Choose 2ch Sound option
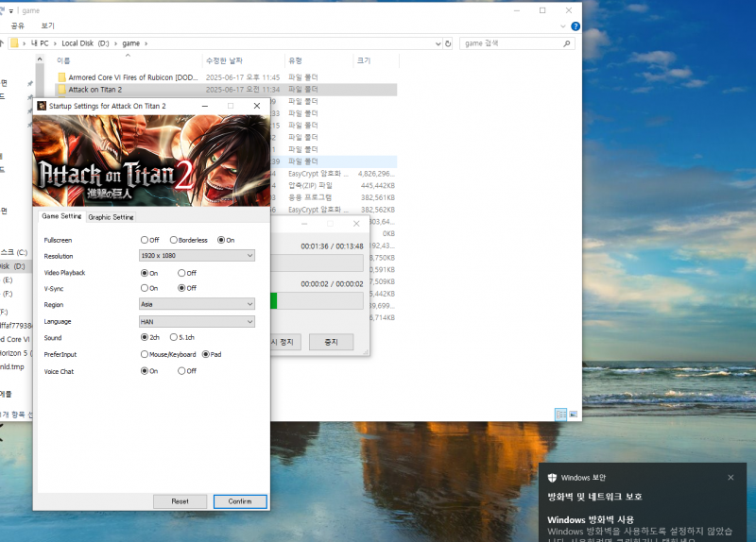The image size is (756, 542). point(145,337)
